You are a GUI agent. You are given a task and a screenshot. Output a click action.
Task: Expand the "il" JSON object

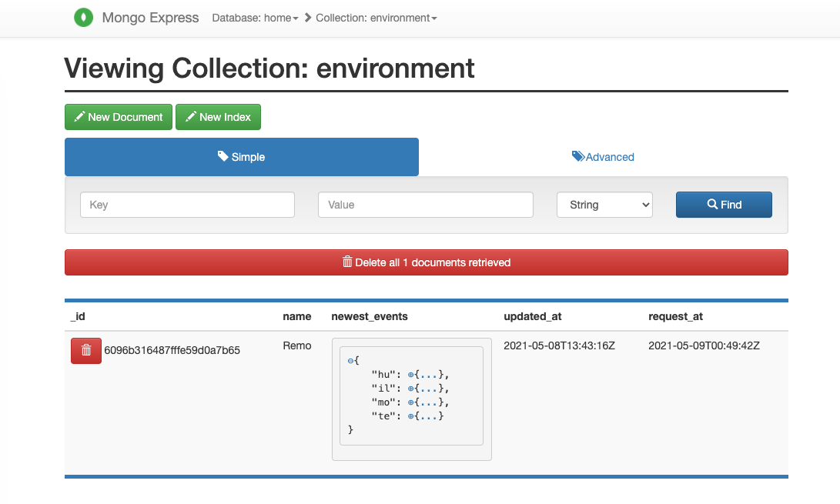(x=411, y=389)
